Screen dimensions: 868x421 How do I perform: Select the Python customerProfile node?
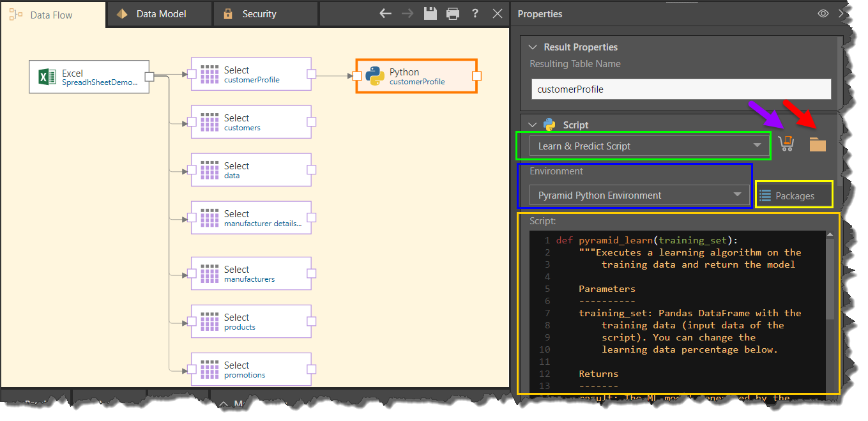click(416, 77)
